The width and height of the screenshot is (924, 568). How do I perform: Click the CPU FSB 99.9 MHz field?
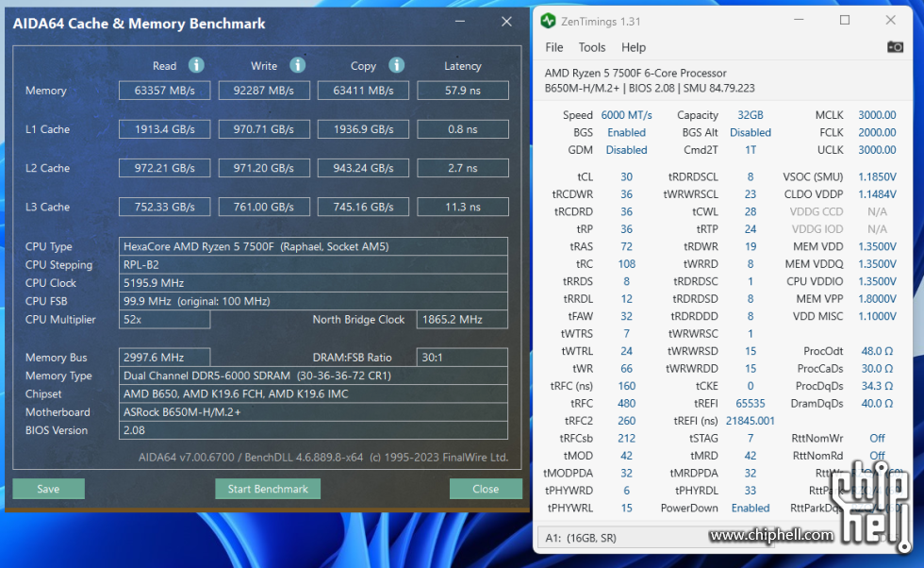(x=313, y=301)
